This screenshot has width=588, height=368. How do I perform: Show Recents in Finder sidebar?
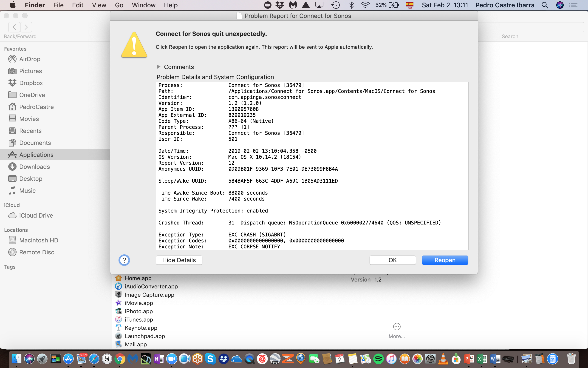pyautogui.click(x=30, y=131)
